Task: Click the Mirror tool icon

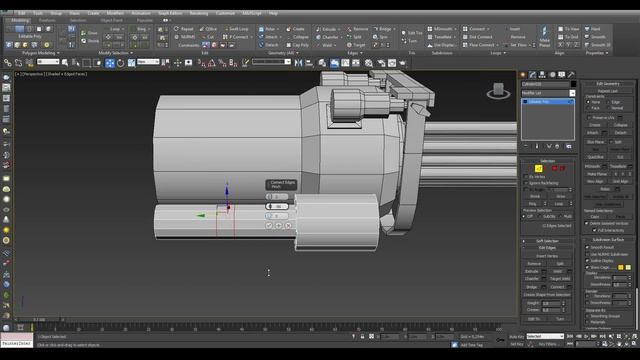Action: pyautogui.click(x=298, y=63)
